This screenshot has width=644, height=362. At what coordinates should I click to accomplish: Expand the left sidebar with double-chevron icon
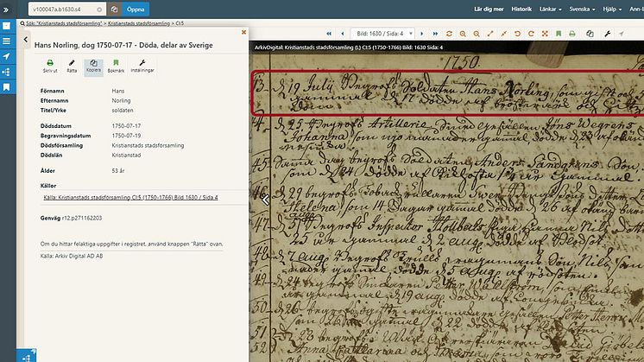coord(6,10)
